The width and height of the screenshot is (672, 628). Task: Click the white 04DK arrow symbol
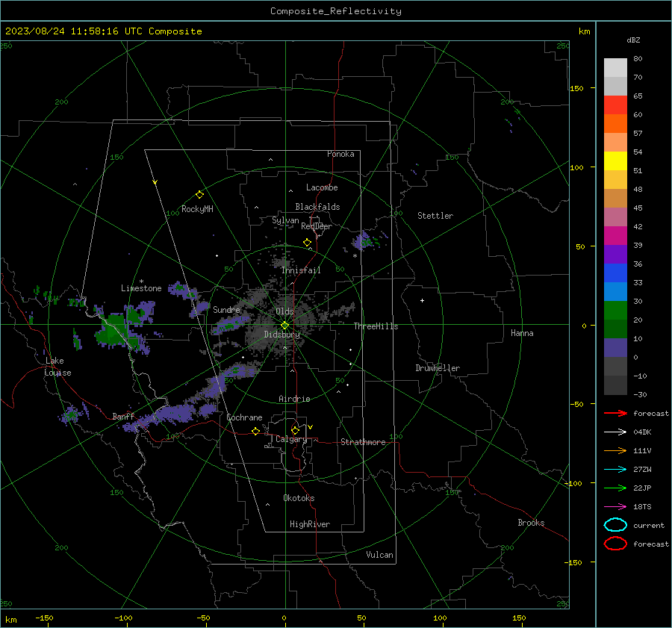(x=615, y=432)
